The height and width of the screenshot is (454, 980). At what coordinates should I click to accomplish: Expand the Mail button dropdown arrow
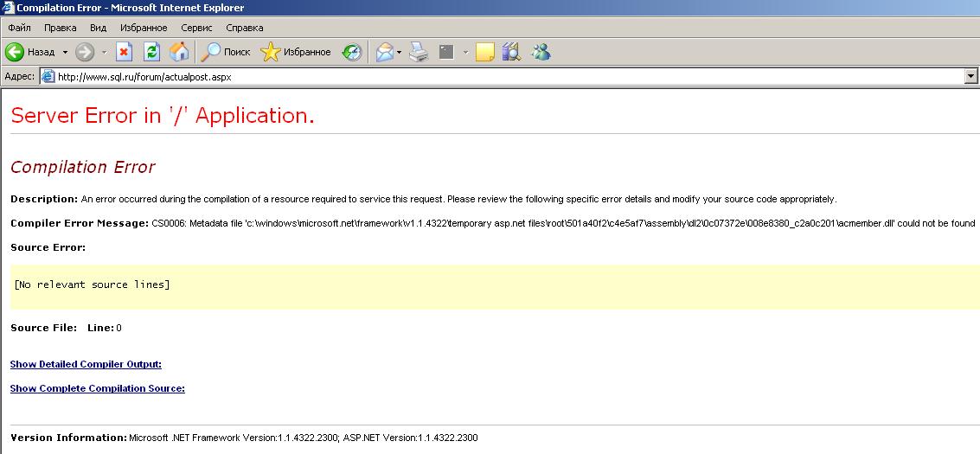point(399,52)
